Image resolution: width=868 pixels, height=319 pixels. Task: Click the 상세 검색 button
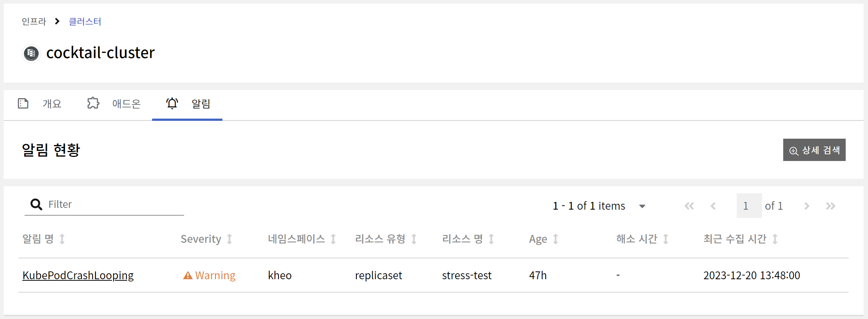(814, 150)
